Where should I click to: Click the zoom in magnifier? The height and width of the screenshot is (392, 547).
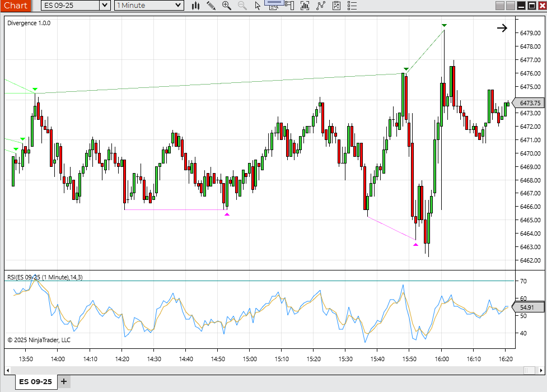226,6
